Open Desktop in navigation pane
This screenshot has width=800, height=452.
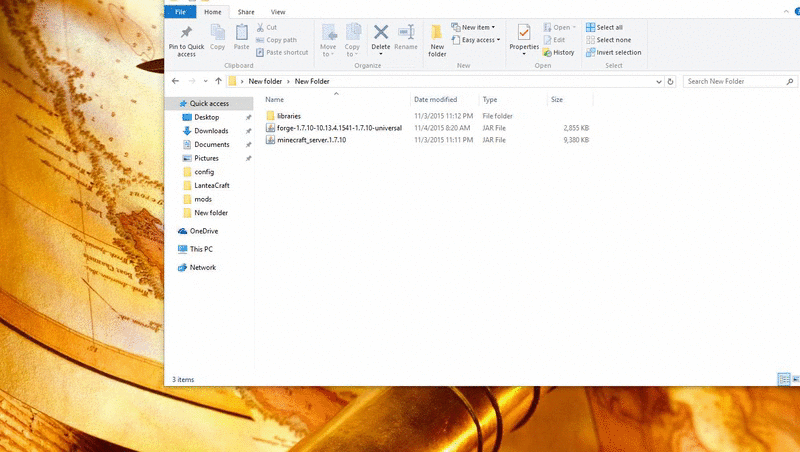point(206,117)
